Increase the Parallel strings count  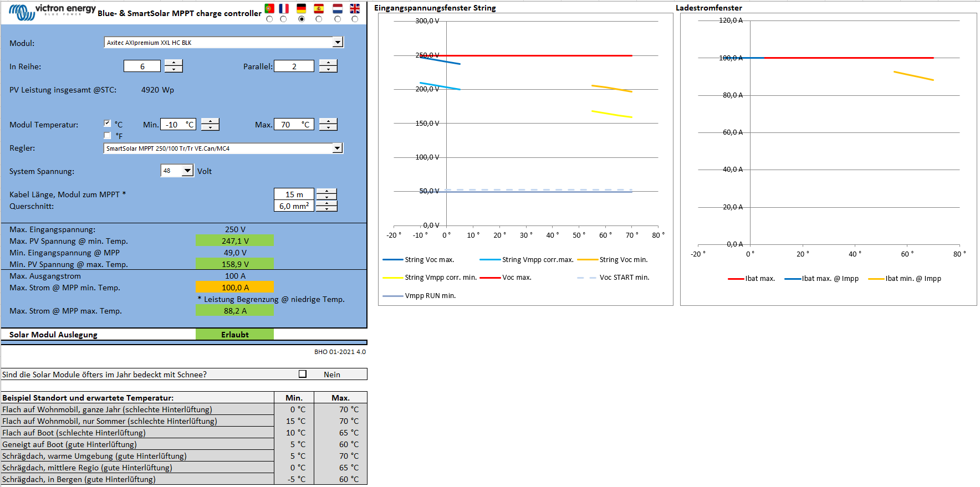pos(328,63)
